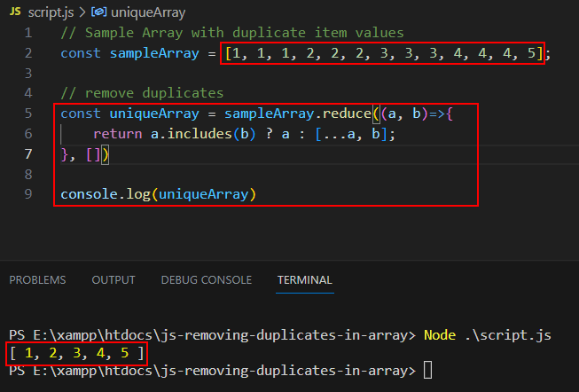This screenshot has width=579, height=392.
Task: Click the '[...a, b]' spread expression
Action: 351,134
